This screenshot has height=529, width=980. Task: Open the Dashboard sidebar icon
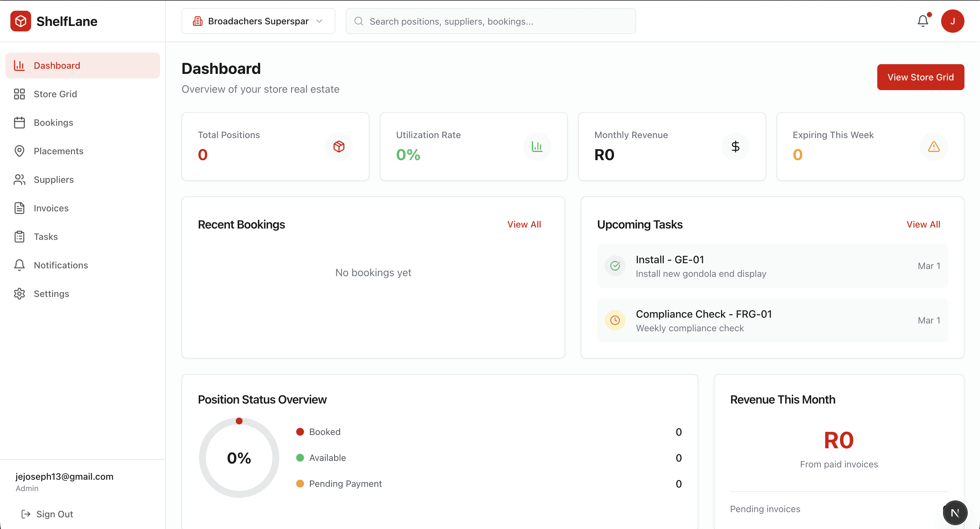(19, 65)
